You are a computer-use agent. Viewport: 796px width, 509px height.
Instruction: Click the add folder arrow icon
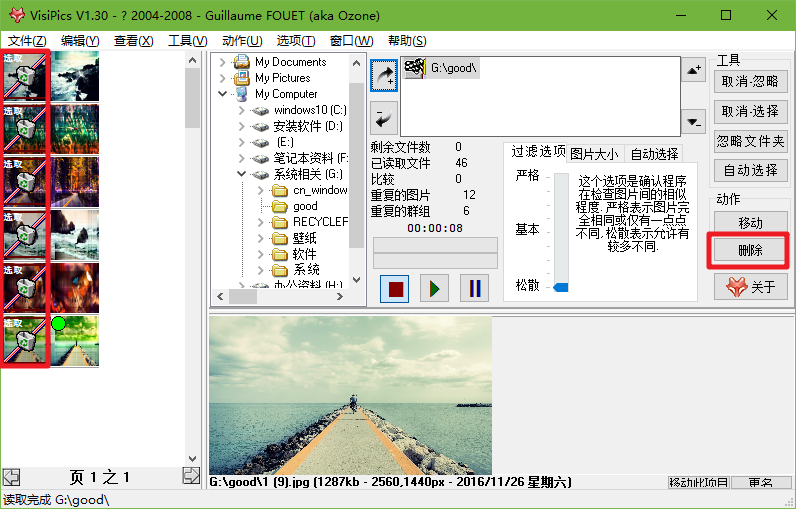click(383, 75)
